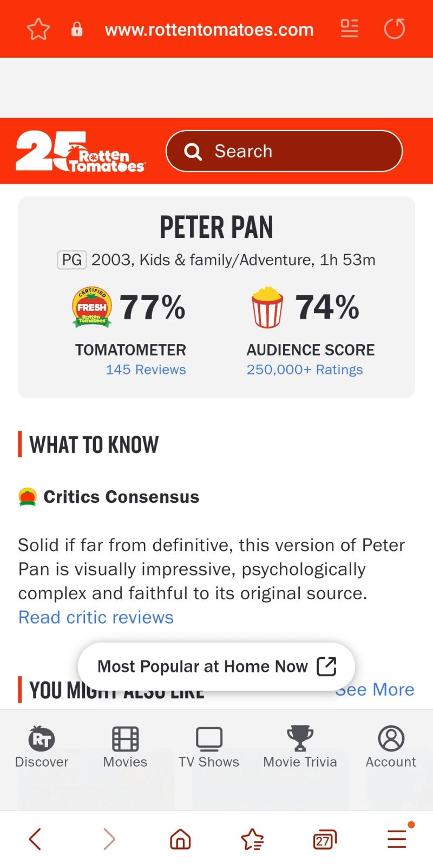Open the Account tab
Image resolution: width=433 pixels, height=868 pixels.
(x=391, y=747)
